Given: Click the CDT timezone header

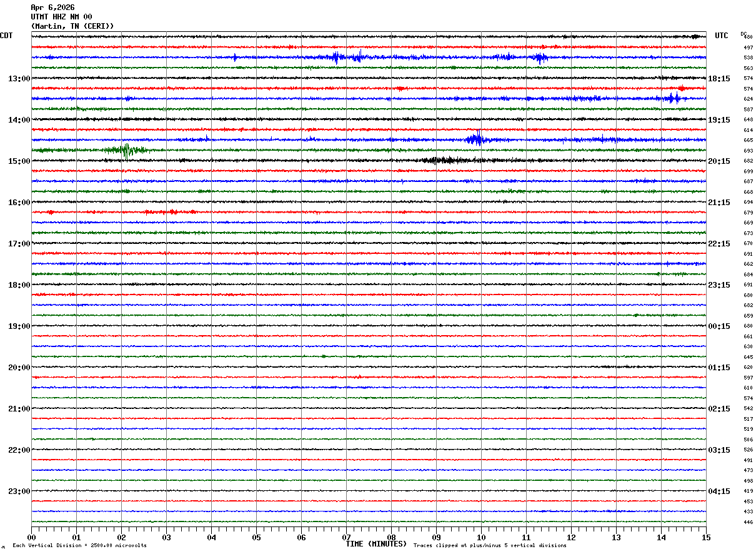Looking at the screenshot, I should 6,36.
